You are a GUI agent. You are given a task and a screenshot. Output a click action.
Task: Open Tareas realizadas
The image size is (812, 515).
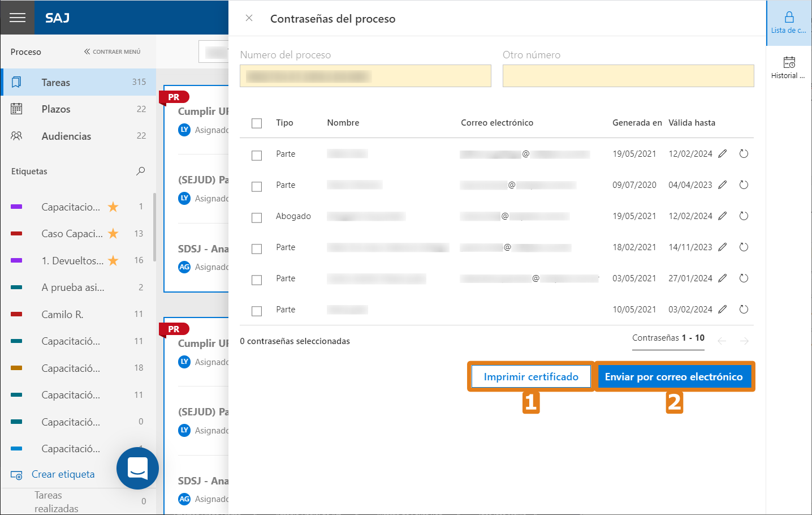pyautogui.click(x=57, y=501)
